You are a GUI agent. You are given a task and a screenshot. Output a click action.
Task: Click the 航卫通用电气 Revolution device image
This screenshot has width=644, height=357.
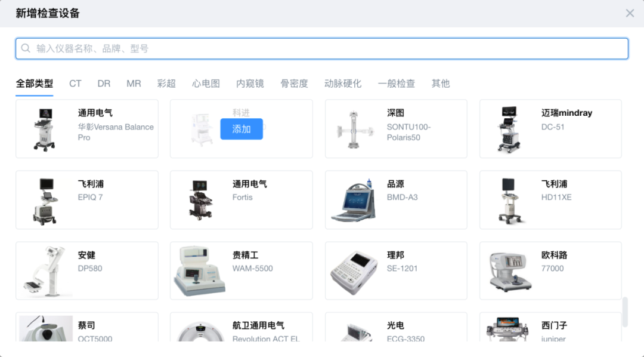pos(200,331)
